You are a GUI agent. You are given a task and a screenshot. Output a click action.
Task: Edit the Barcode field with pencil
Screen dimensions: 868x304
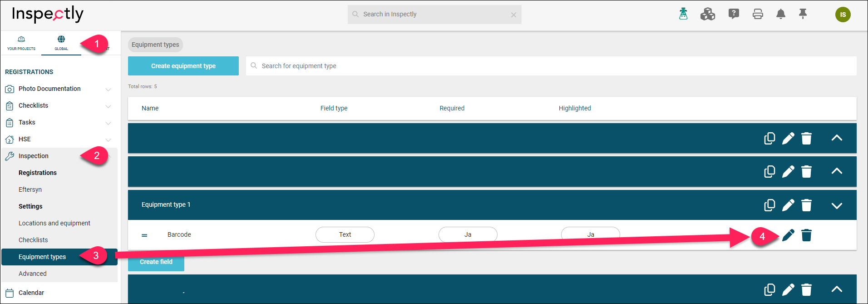click(x=789, y=235)
